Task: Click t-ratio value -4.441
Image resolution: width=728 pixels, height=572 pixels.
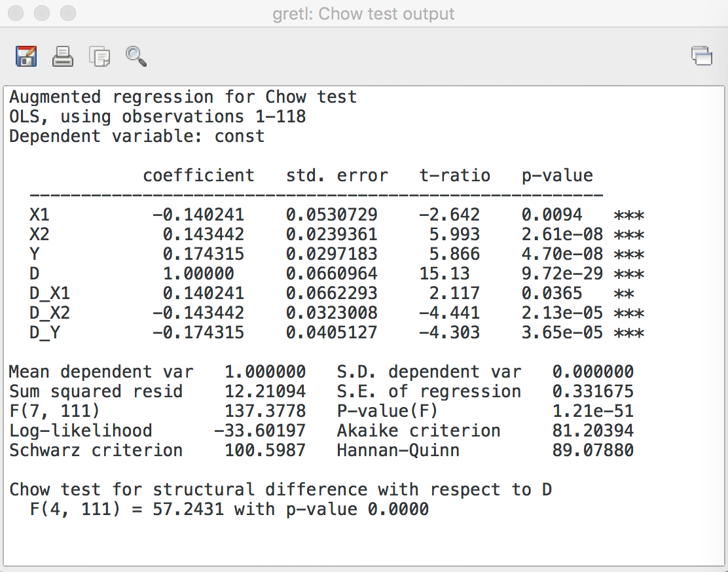Action: pos(449,313)
